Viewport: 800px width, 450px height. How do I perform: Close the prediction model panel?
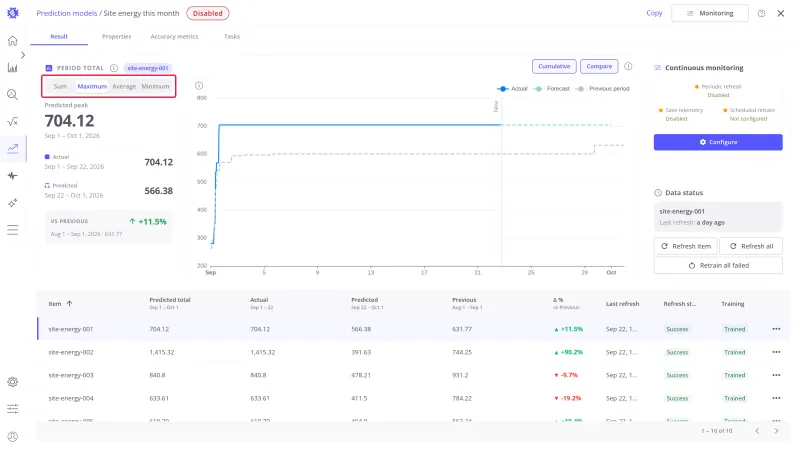tap(781, 14)
